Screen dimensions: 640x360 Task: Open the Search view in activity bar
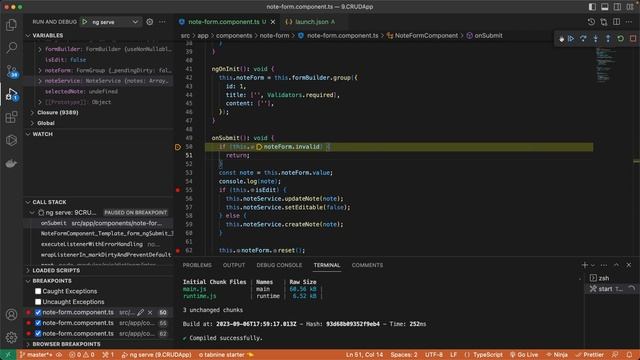(11, 48)
